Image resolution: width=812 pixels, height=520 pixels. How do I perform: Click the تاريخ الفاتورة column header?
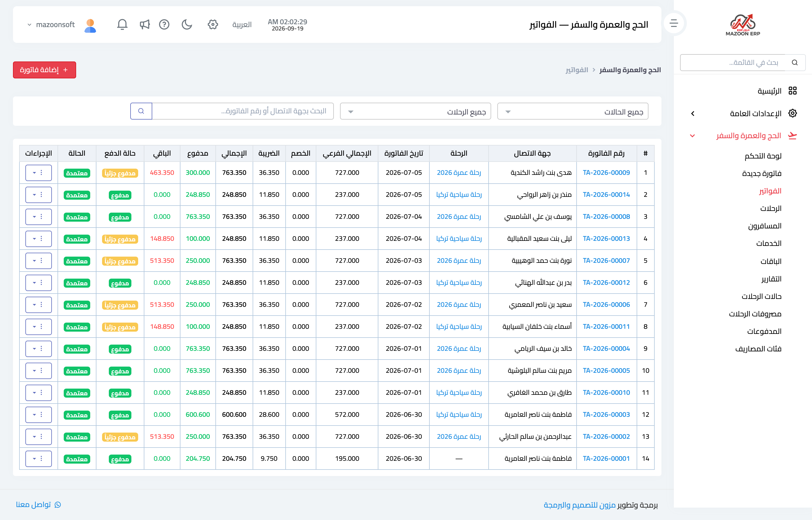403,153
